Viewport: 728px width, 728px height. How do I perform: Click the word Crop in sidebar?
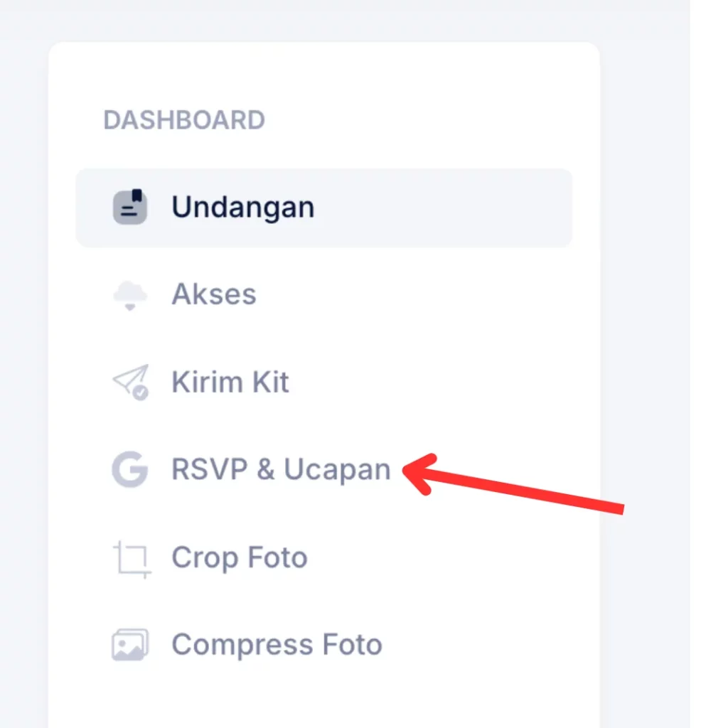pyautogui.click(x=205, y=558)
